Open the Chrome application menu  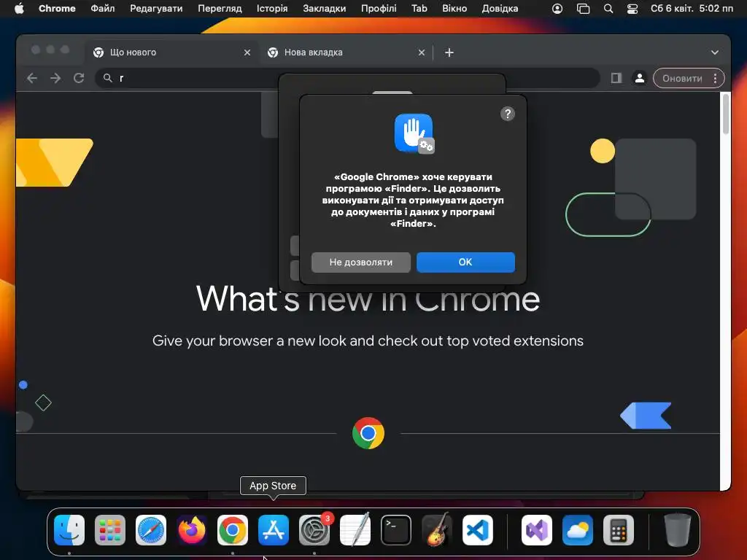[57, 9]
